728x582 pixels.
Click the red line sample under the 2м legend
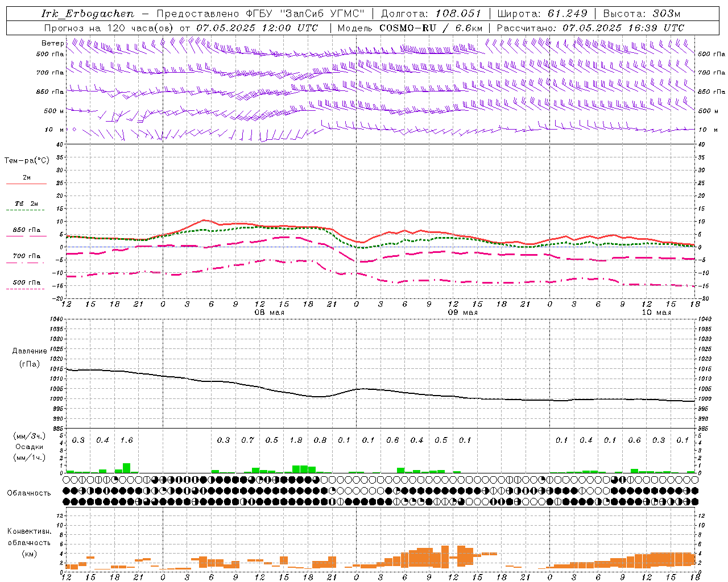coord(26,184)
